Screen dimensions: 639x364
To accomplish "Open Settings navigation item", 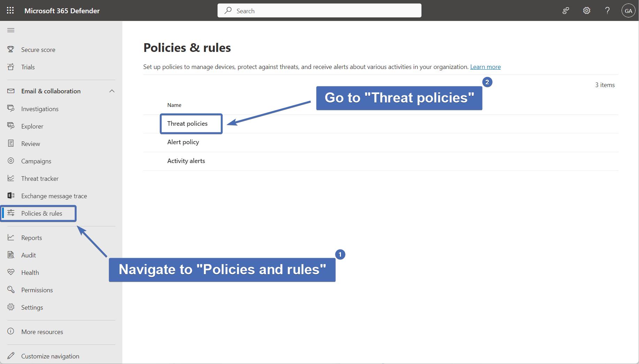I will [32, 308].
